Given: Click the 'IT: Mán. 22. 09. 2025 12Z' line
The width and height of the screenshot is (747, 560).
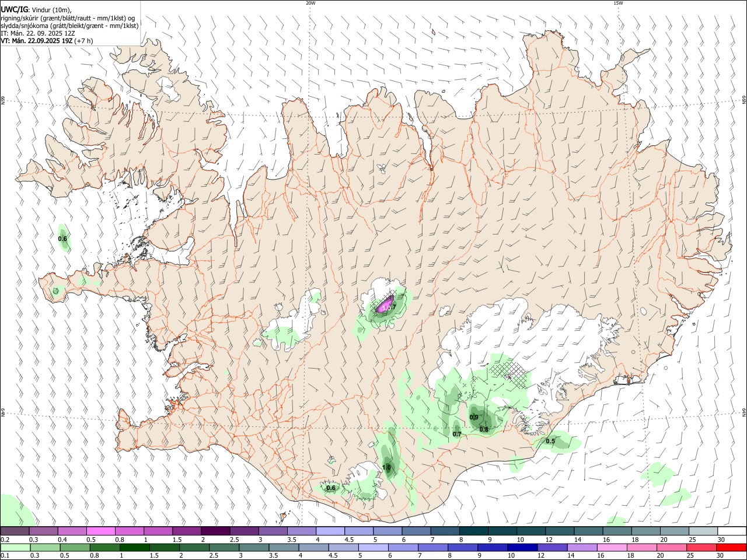Looking at the screenshot, I should click(38, 33).
